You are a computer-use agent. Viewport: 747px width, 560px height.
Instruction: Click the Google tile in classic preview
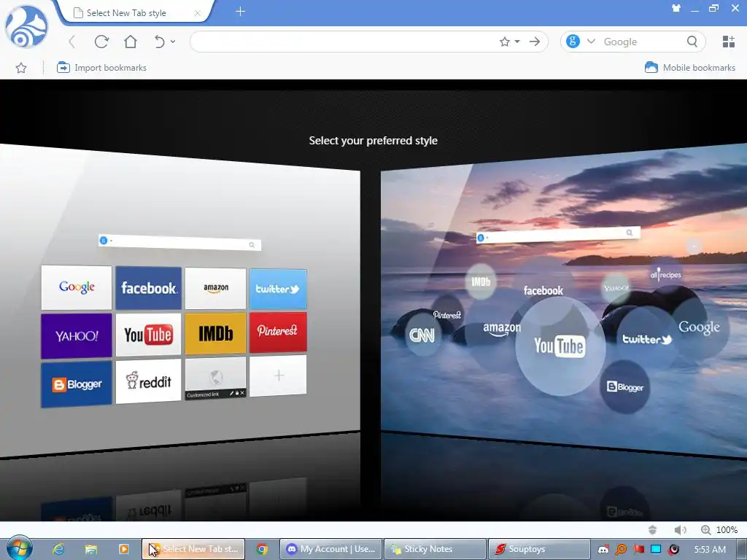click(x=76, y=287)
